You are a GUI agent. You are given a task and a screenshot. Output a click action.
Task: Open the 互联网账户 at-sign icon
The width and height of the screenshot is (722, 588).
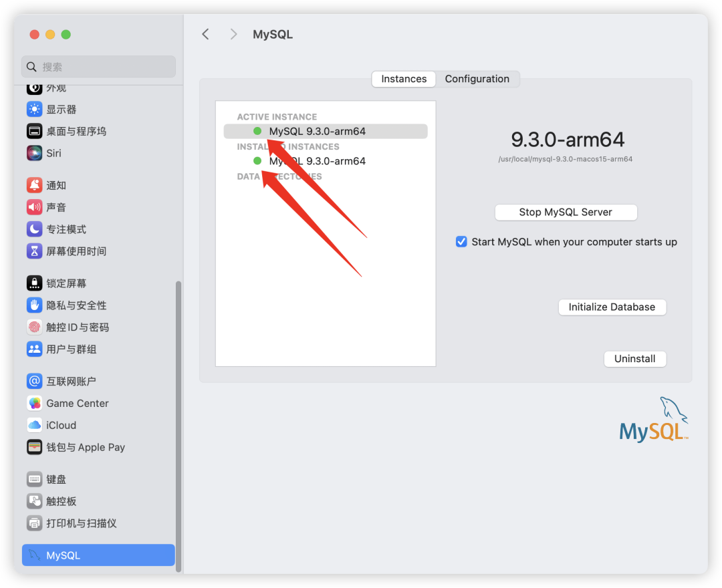click(35, 381)
